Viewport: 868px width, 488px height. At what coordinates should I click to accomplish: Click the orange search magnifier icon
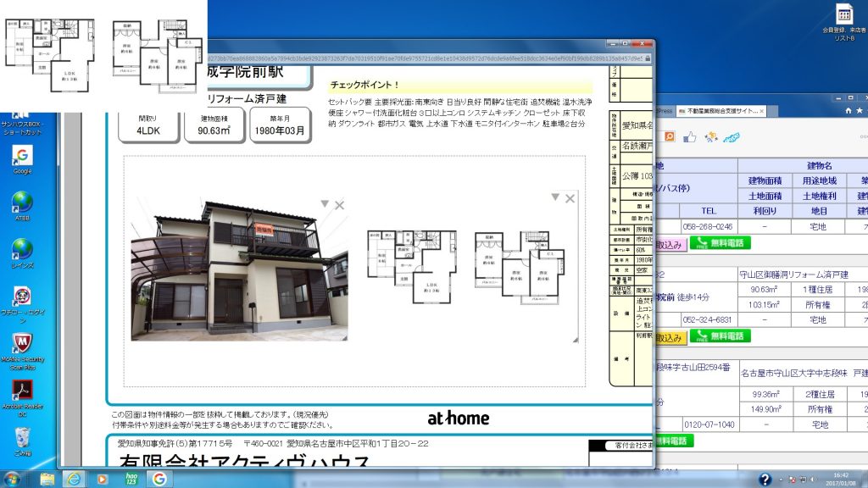(669, 136)
